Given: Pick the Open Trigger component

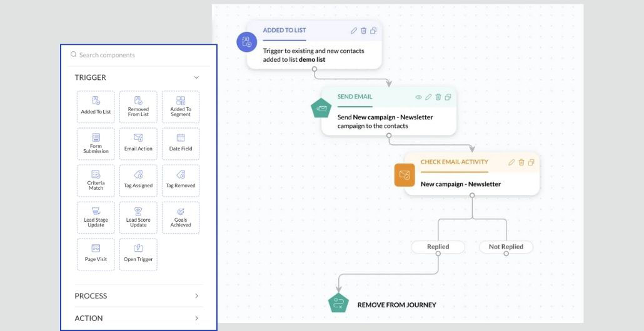Looking at the screenshot, I should coord(138,254).
